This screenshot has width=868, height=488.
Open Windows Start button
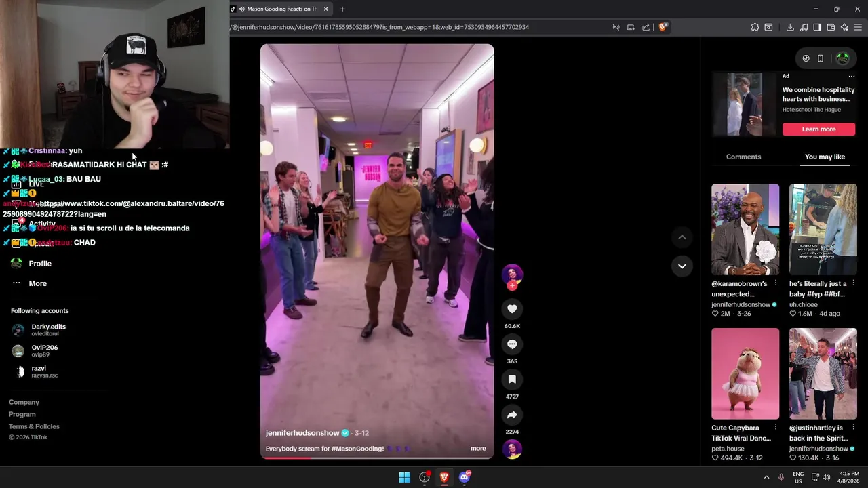[x=404, y=477]
